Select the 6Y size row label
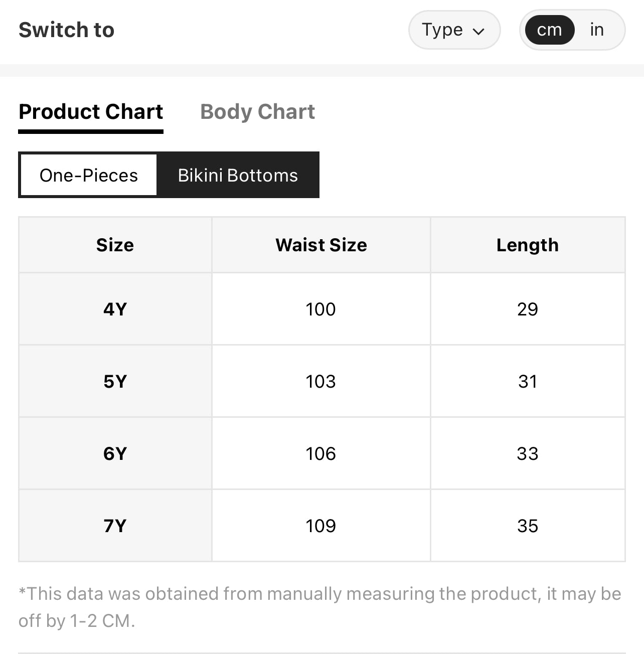The height and width of the screenshot is (654, 644). [115, 453]
